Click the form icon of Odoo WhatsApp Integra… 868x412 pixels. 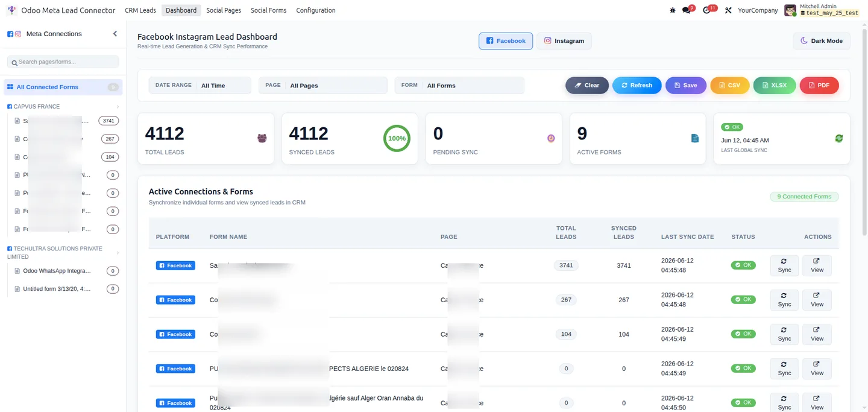tap(17, 271)
